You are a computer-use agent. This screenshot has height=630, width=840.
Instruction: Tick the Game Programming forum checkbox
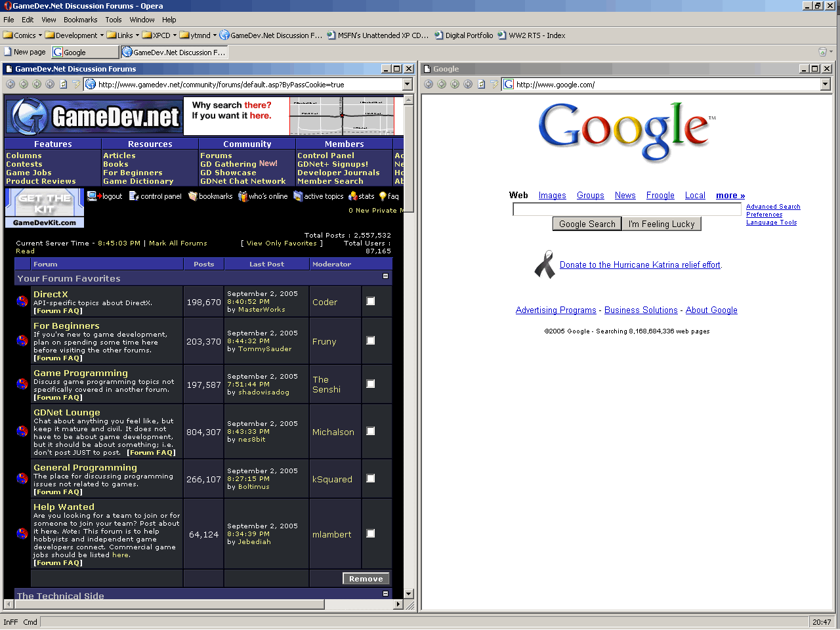click(x=371, y=384)
